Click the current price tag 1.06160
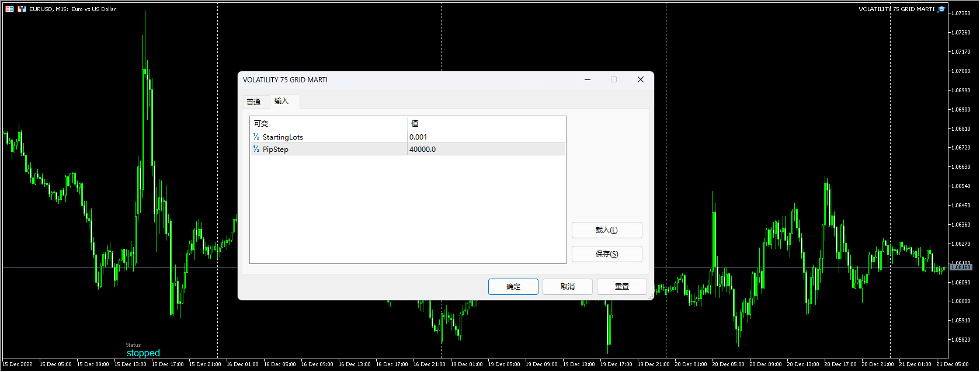 coord(961,267)
